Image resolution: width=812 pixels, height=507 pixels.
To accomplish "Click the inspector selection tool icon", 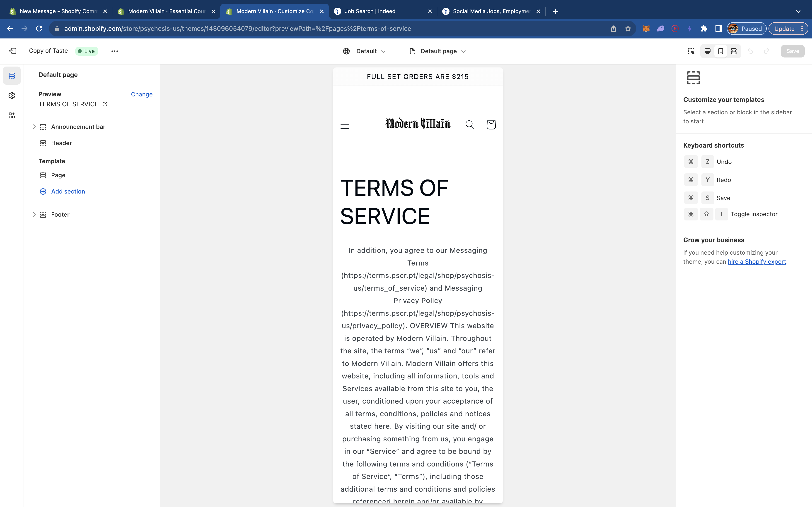I will [x=691, y=51].
